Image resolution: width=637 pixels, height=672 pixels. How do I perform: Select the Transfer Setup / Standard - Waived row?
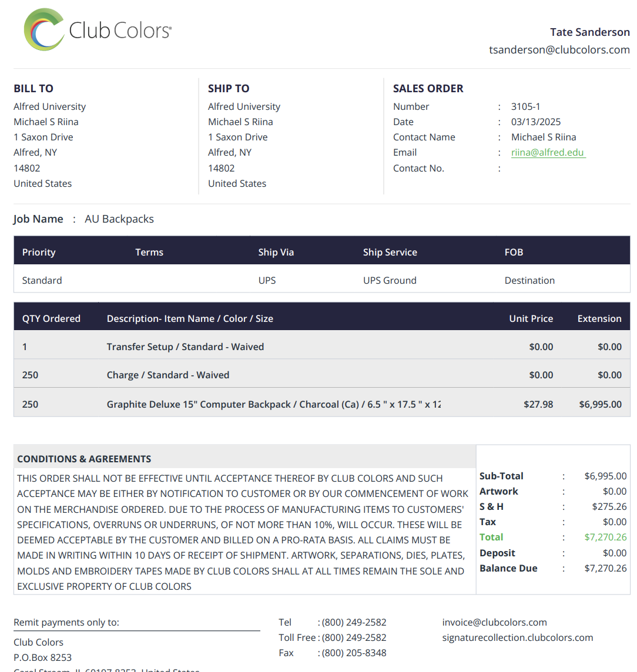tap(185, 347)
